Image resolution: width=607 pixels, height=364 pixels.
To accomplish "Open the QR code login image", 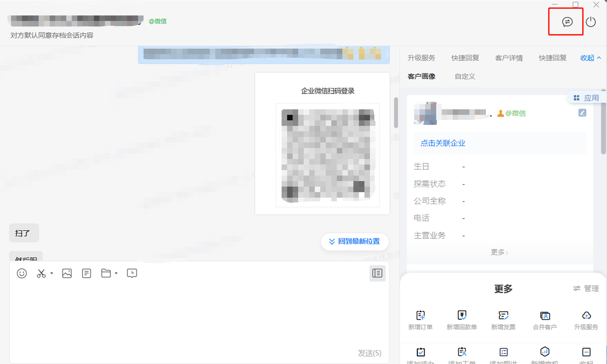I will pyautogui.click(x=328, y=155).
